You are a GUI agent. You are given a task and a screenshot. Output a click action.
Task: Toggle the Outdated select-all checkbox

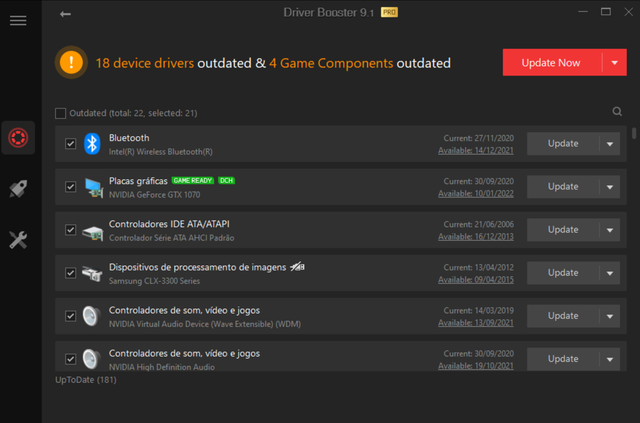[60, 113]
